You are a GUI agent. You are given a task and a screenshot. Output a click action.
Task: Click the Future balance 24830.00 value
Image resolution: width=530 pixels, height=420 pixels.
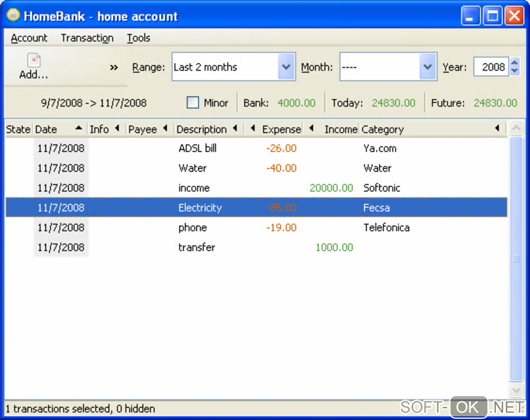coord(495,103)
